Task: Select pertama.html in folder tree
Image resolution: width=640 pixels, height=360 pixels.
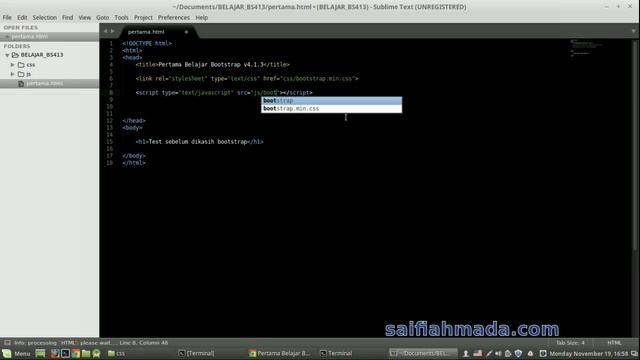Action: 49,83
